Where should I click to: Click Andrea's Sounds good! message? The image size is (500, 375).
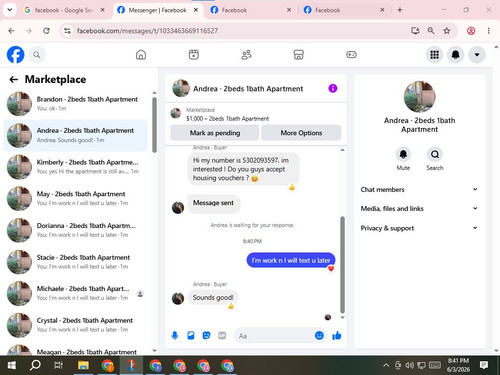pos(213,297)
